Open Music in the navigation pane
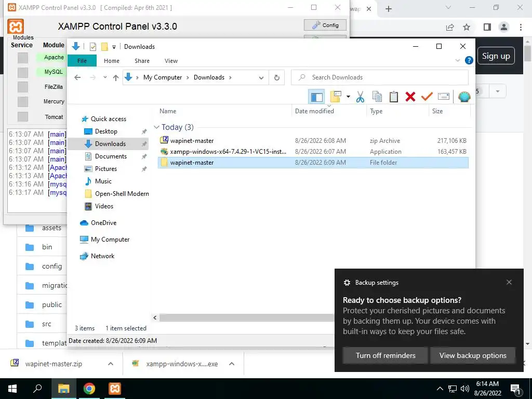The width and height of the screenshot is (532, 399). point(103,181)
